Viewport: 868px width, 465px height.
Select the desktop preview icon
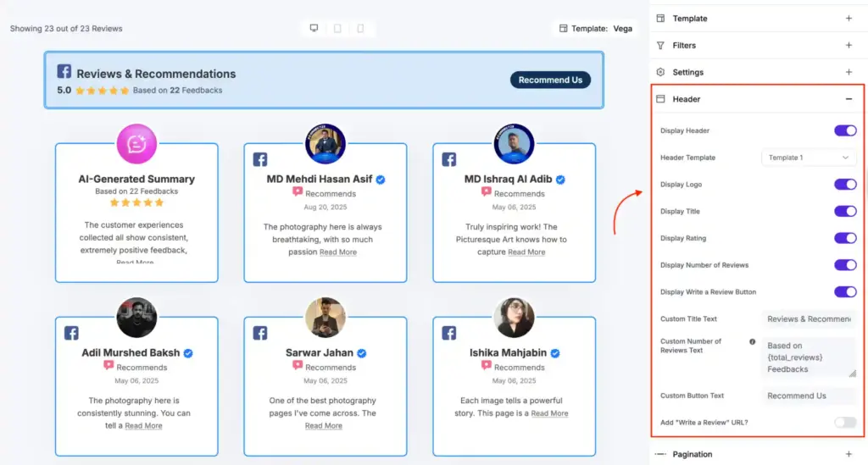tap(314, 28)
